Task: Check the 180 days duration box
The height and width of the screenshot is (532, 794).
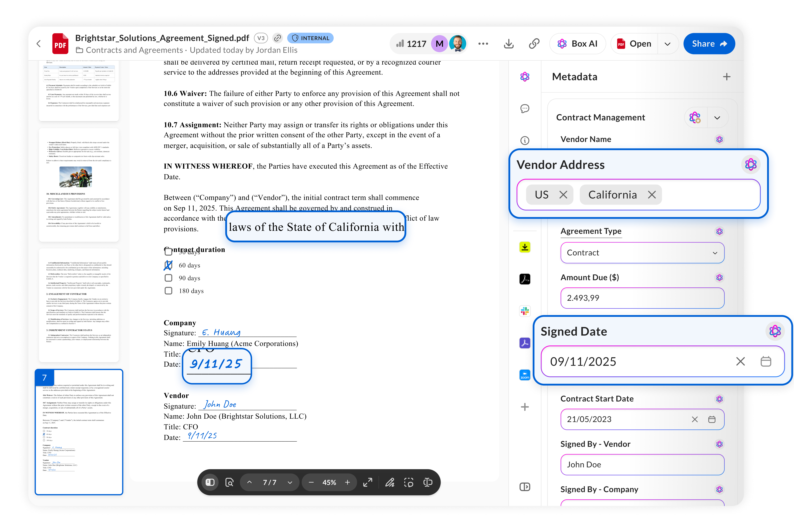Action: (168, 291)
